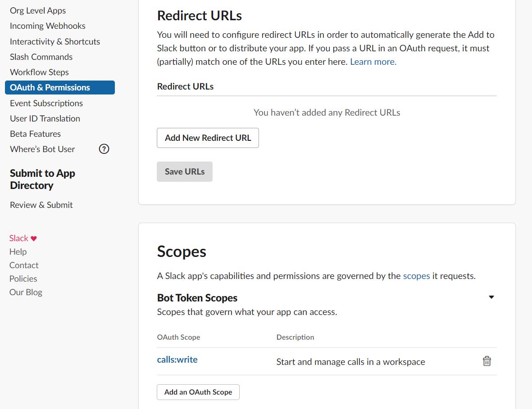Open Org Level Apps in sidebar
532x409 pixels.
[x=38, y=10]
